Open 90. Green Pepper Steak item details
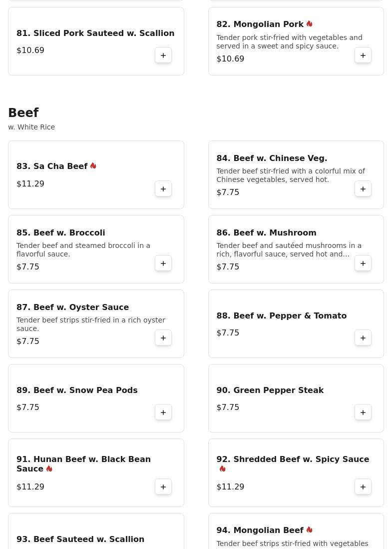The image size is (392, 549). (x=270, y=390)
